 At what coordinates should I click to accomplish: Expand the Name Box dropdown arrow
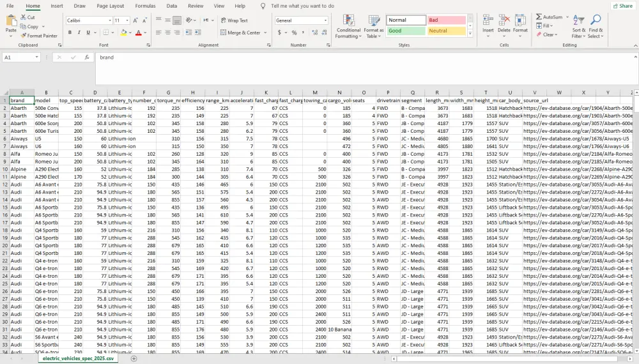[36, 57]
